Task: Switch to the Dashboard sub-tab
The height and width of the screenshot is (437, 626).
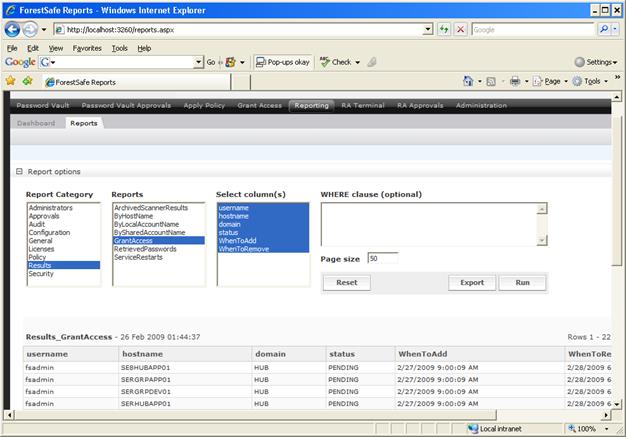Action: coord(36,123)
